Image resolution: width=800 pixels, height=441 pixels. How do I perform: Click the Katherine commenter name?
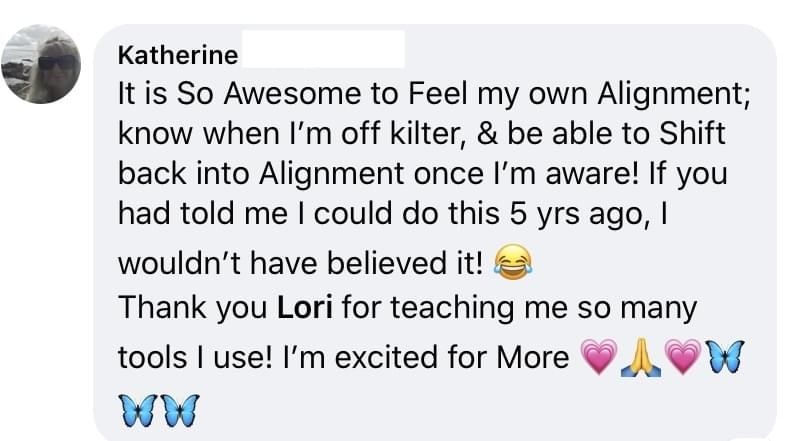coord(177,55)
